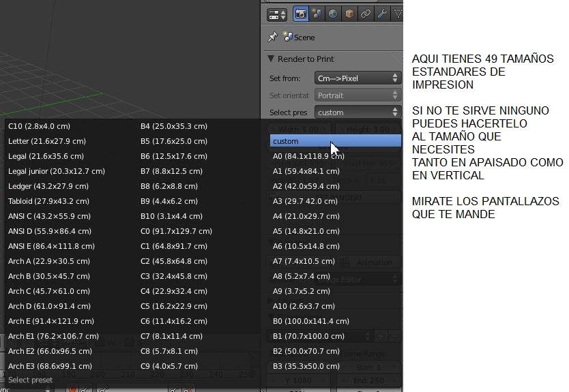Image resolution: width=569 pixels, height=392 pixels.
Task: Pick B1 (70.7x100.0 cm) from list
Action: pyautogui.click(x=309, y=336)
